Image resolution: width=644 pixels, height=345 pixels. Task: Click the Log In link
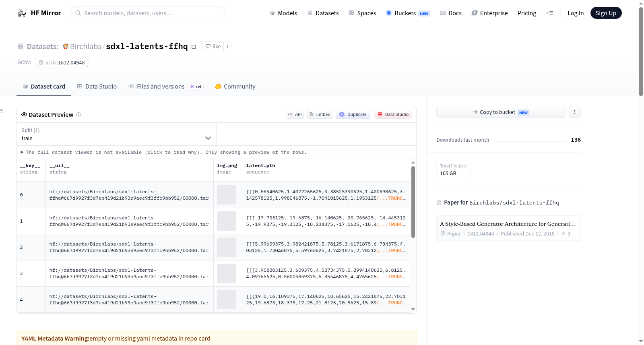click(x=576, y=13)
